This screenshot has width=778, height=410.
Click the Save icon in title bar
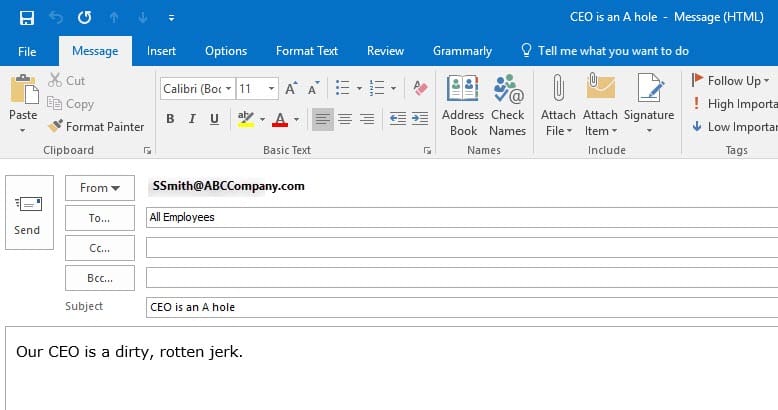coord(27,18)
